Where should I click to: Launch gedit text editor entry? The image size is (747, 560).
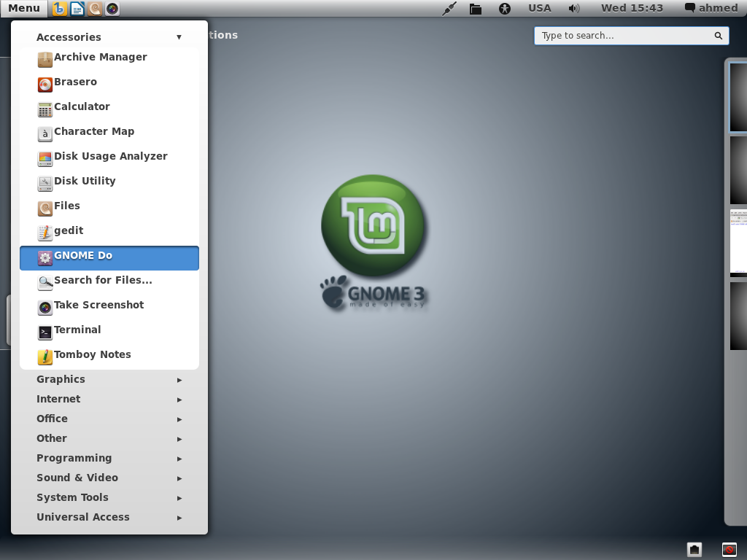point(109,233)
